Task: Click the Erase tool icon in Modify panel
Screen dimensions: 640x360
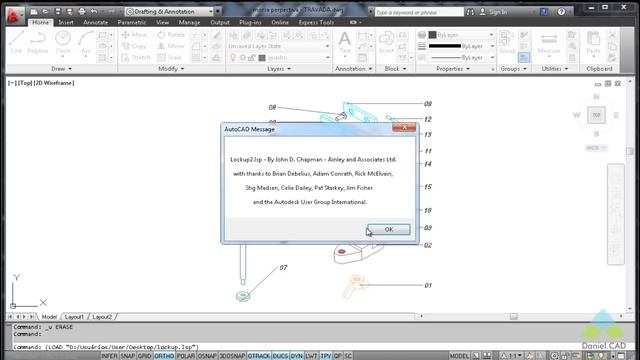Action: (x=217, y=35)
